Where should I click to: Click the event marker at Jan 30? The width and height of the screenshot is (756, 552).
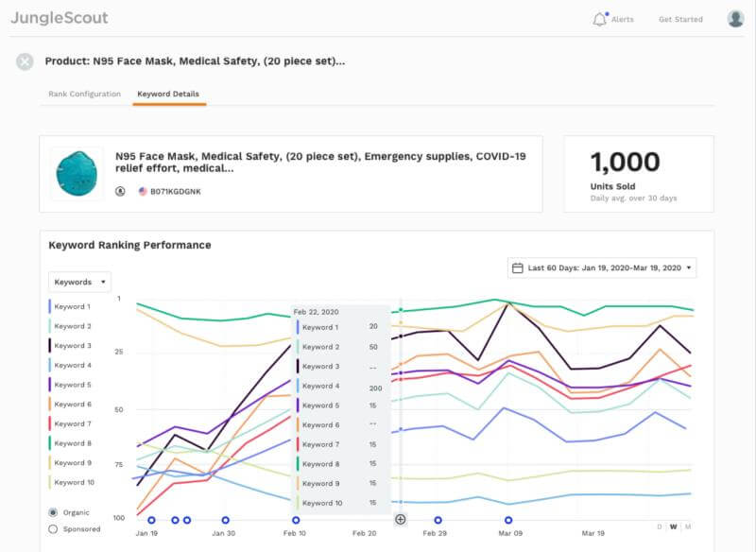(225, 520)
